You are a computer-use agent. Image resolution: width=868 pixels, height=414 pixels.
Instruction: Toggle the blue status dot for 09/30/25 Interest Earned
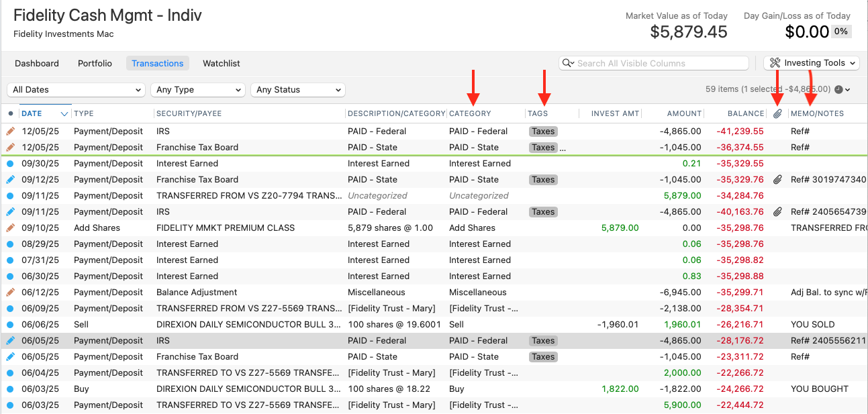(x=10, y=164)
